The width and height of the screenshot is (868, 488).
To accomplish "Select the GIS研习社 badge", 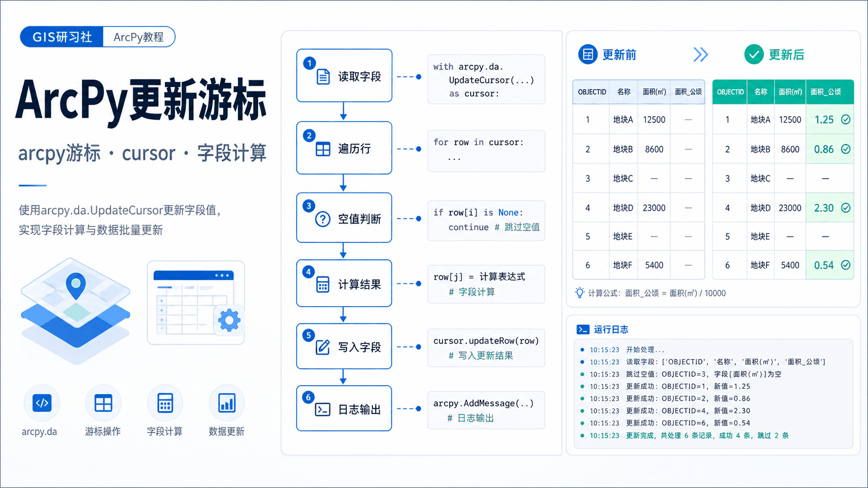I will coord(62,37).
